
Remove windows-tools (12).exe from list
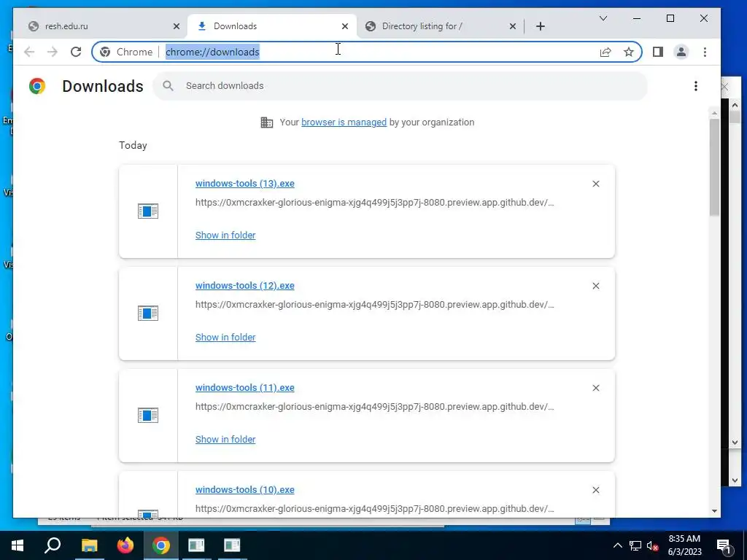pyautogui.click(x=595, y=286)
